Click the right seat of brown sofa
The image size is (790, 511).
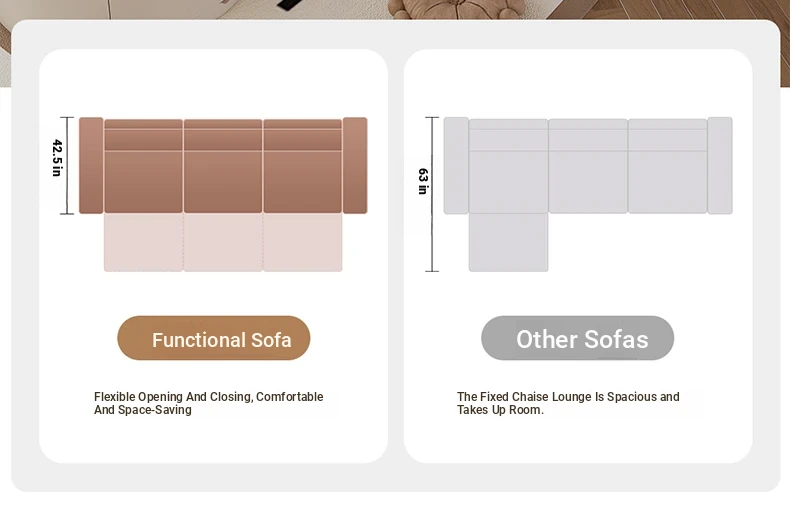[x=302, y=166]
